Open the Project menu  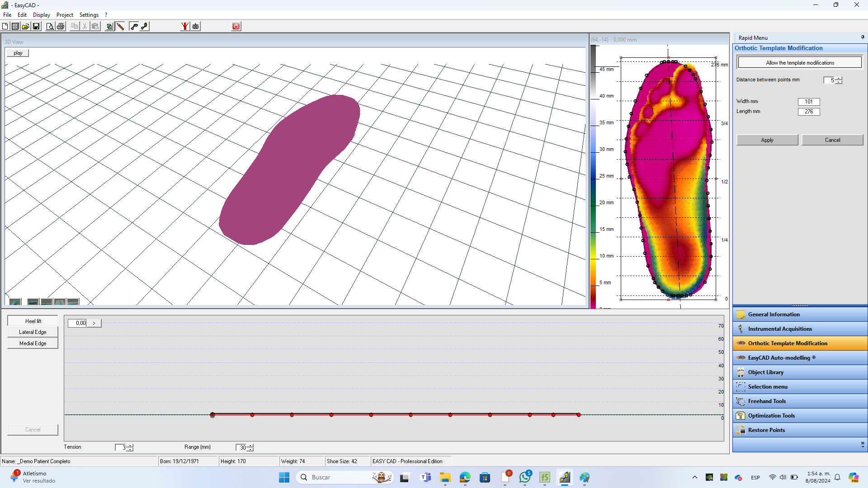[65, 15]
